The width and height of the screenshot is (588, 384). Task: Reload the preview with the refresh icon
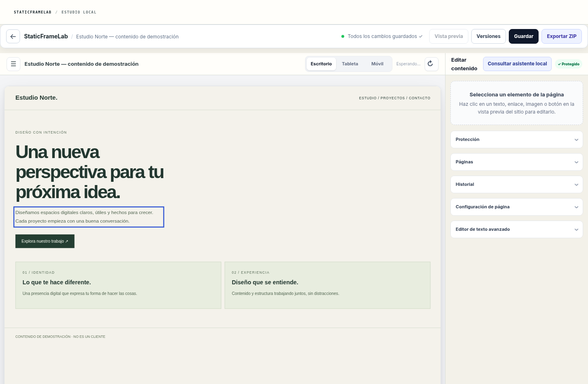[x=432, y=64]
